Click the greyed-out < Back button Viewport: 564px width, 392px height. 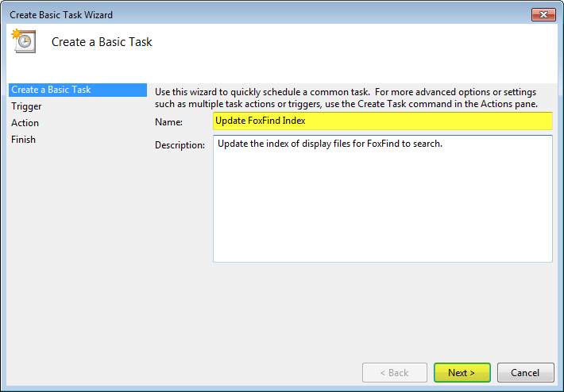tap(395, 373)
